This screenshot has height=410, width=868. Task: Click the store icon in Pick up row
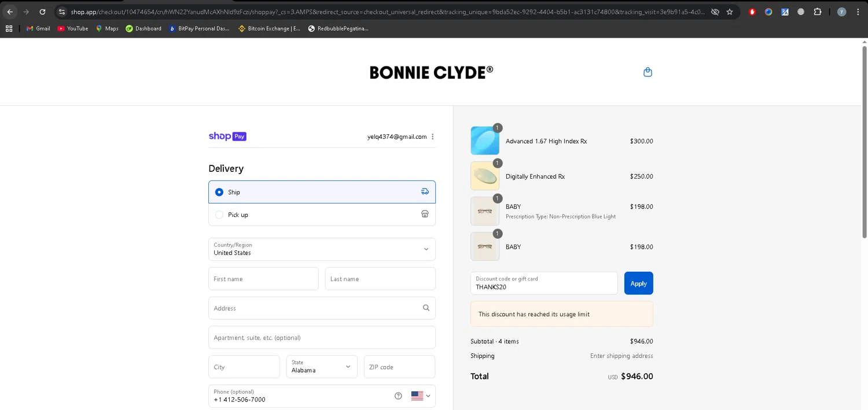425,214
